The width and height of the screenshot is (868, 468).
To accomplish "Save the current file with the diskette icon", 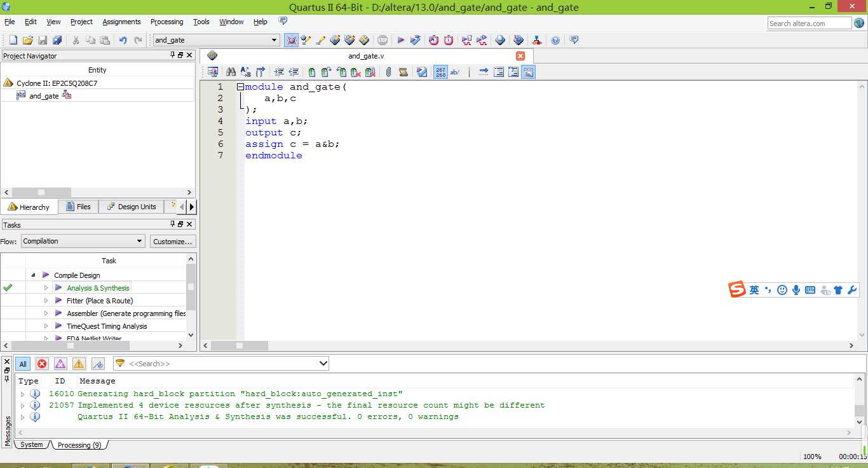I will (x=43, y=40).
